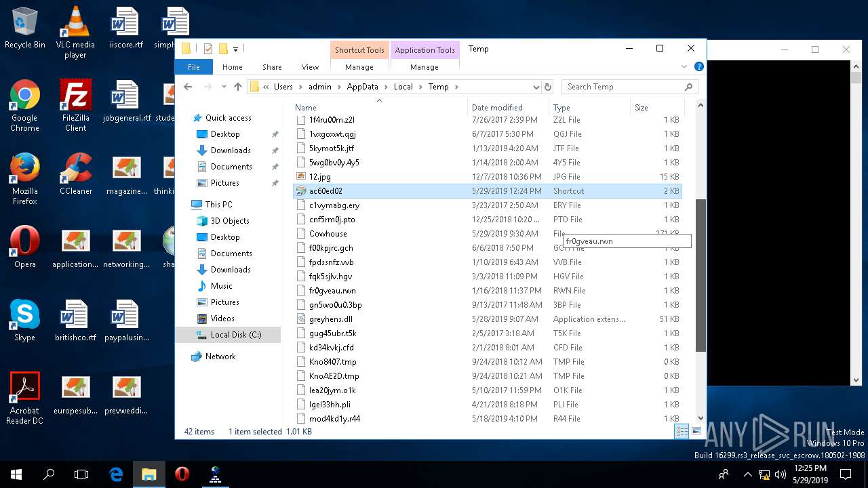Image resolution: width=868 pixels, height=488 pixels.
Task: Launch Microsoft Edge from the taskbar
Action: [x=116, y=474]
